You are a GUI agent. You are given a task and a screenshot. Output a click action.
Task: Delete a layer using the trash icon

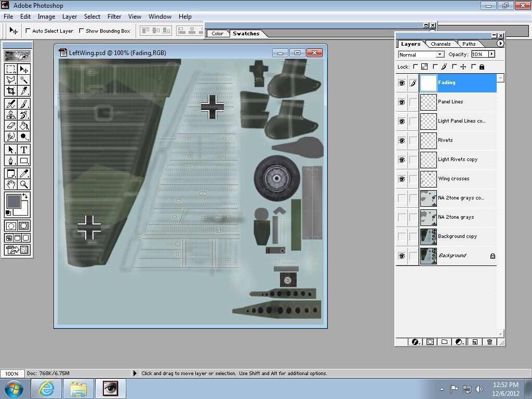click(489, 341)
